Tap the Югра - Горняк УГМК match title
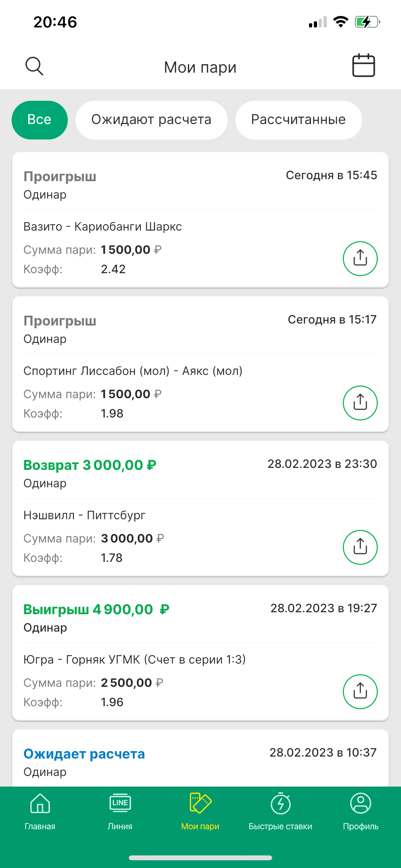 (x=134, y=659)
